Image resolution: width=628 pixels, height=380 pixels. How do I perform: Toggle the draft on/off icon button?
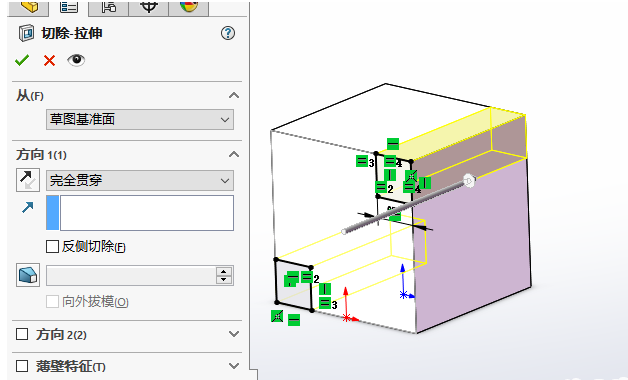point(28,275)
